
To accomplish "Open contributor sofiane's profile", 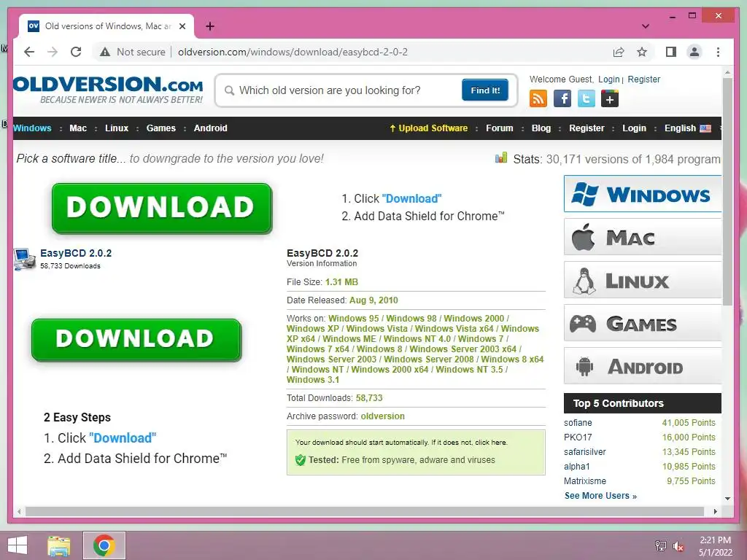I will pos(578,423).
